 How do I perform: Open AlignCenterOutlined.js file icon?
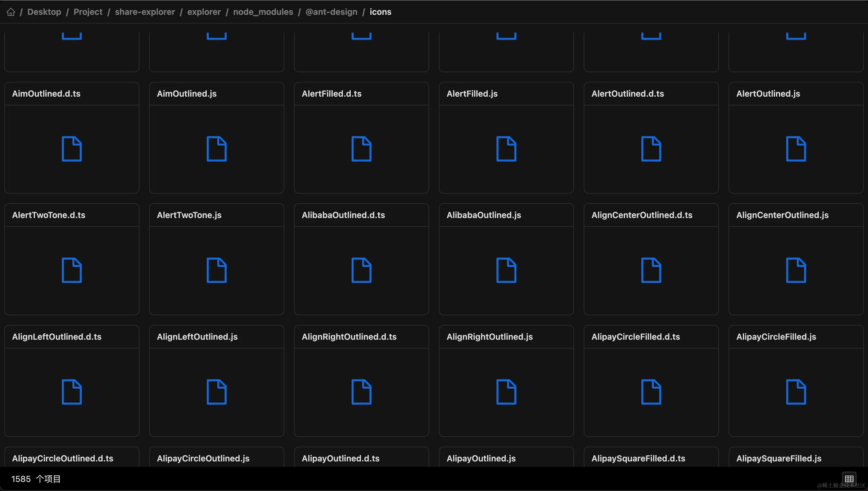tap(796, 270)
